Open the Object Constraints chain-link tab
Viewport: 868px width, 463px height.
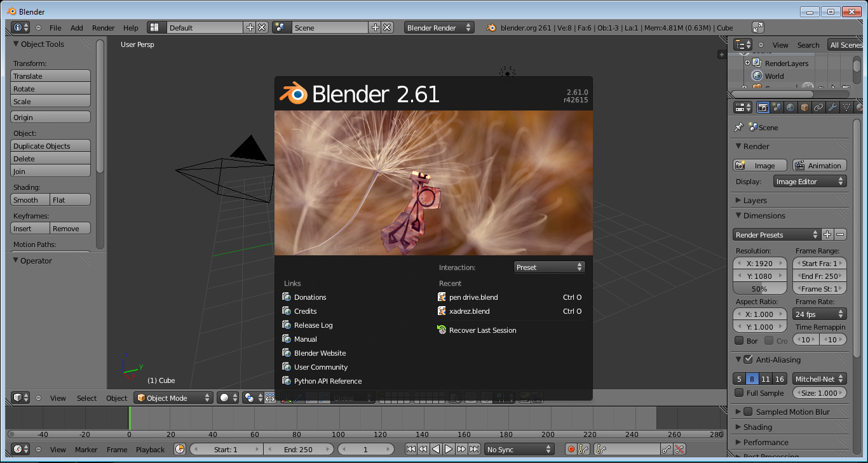818,107
